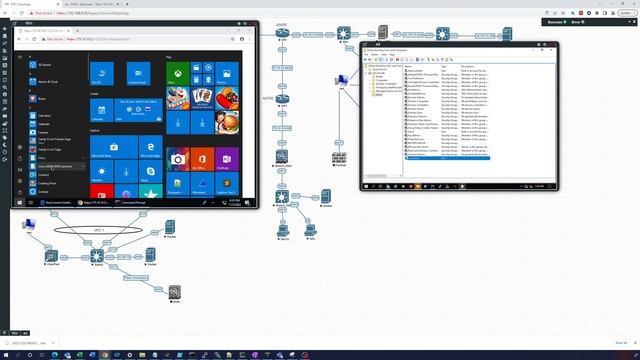This screenshot has width=640, height=360.
Task: Open the File menu in AD window
Action: click(x=367, y=54)
